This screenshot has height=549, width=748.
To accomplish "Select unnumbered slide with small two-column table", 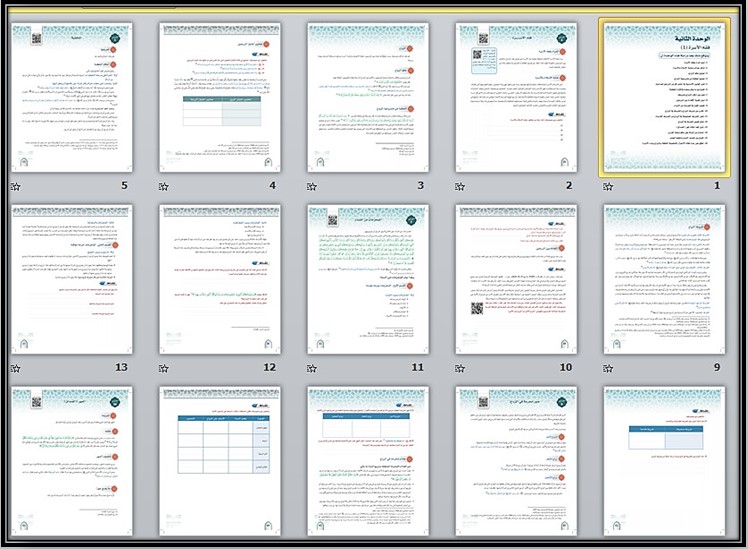I will [664, 461].
